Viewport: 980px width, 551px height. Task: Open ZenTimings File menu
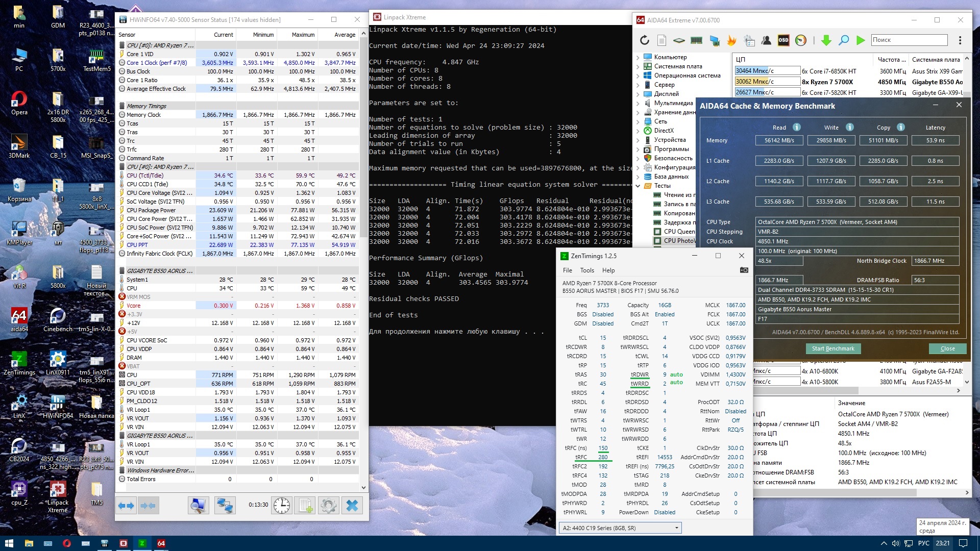pos(567,270)
